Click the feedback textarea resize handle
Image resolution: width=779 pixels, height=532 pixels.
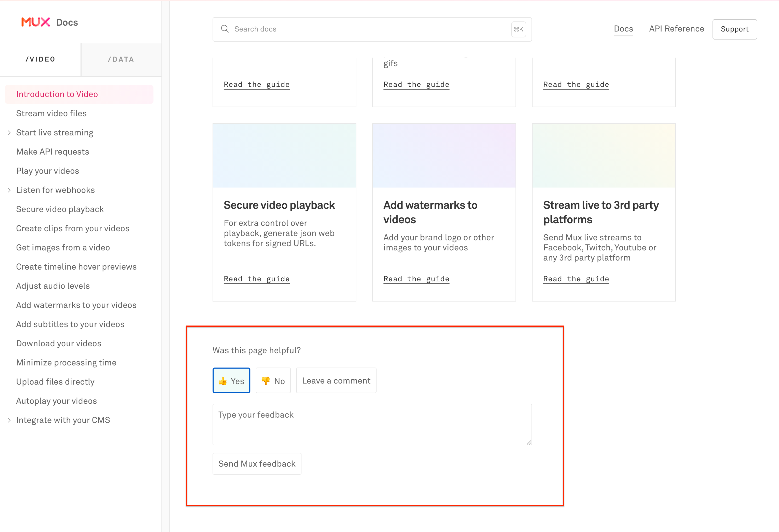529,442
